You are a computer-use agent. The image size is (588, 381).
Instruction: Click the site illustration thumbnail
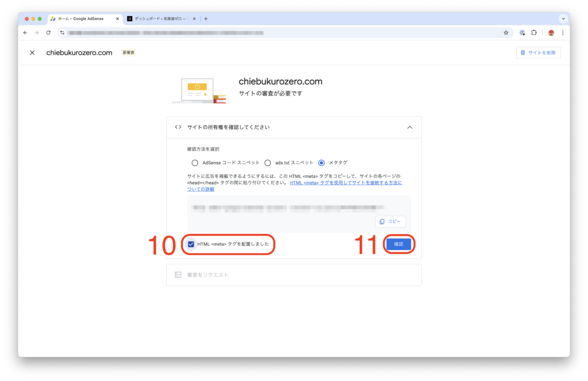pos(199,90)
